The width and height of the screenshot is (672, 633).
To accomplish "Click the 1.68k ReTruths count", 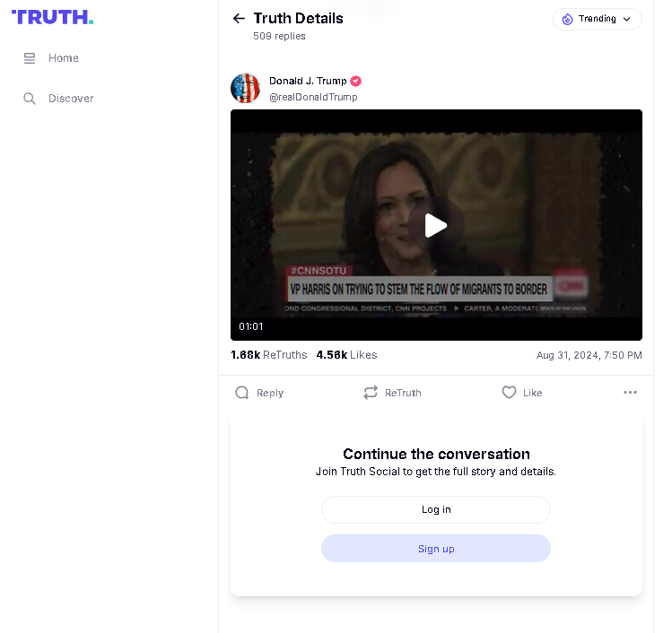I will (x=269, y=355).
